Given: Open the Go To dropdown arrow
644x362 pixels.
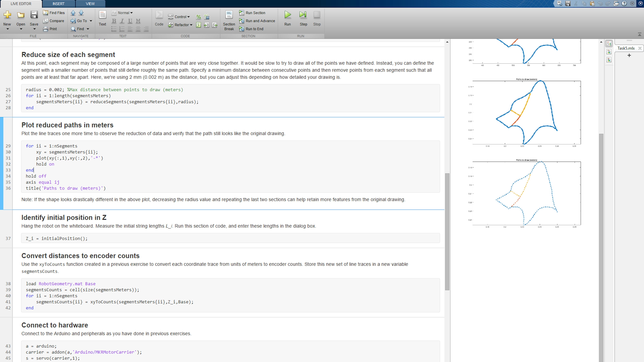Looking at the screenshot, I should pos(91,21).
